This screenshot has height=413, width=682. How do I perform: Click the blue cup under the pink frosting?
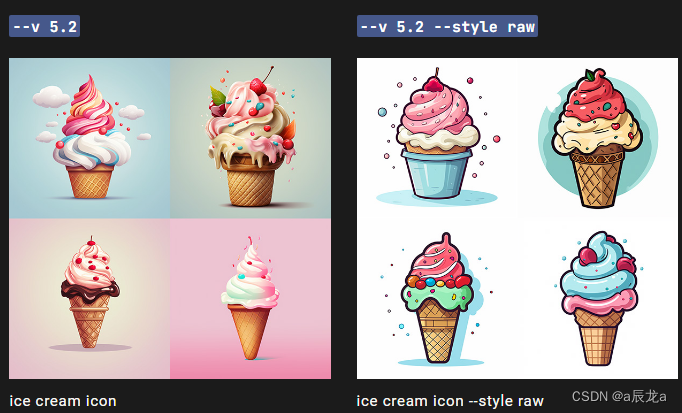437,174
